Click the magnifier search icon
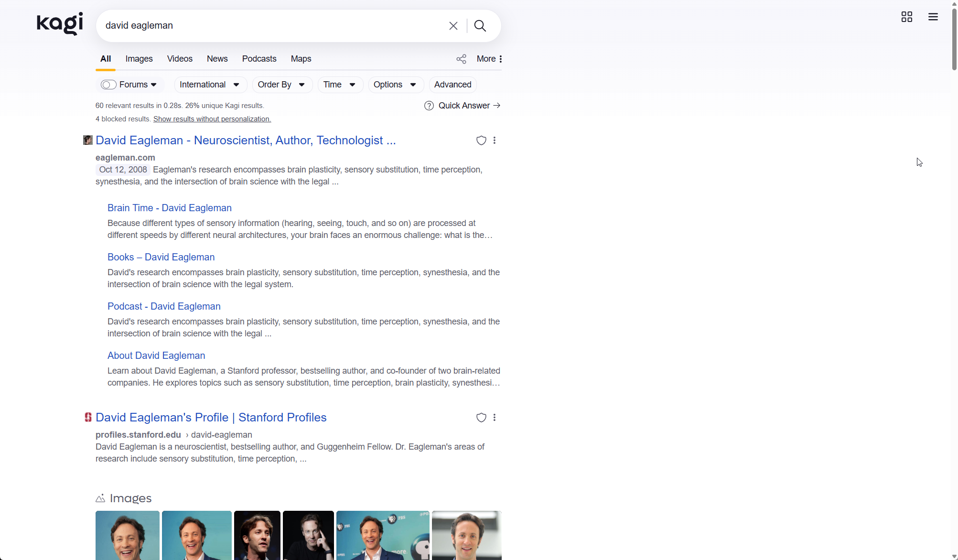This screenshot has height=560, width=958. [480, 26]
